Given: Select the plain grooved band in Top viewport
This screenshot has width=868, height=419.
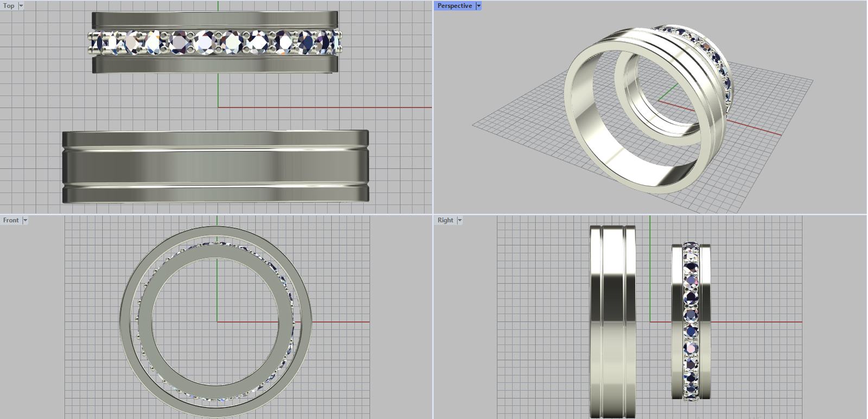Looking at the screenshot, I should pos(215,167).
